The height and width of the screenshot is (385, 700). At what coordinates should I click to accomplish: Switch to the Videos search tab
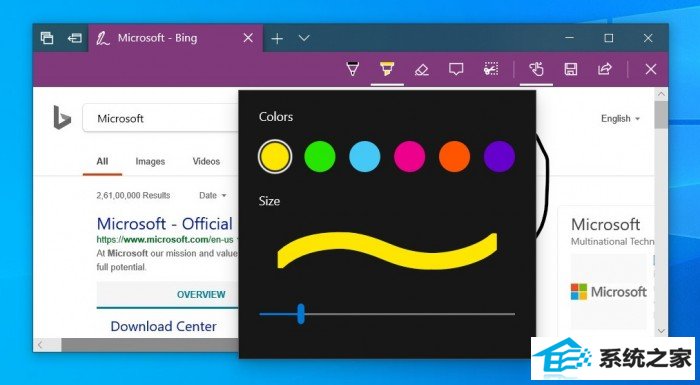click(206, 161)
